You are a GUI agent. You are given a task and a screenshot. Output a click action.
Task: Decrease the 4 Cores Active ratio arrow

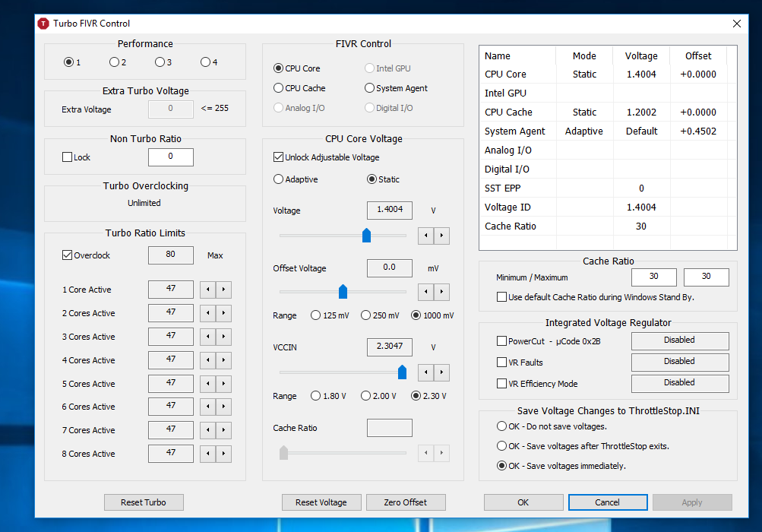click(x=207, y=360)
